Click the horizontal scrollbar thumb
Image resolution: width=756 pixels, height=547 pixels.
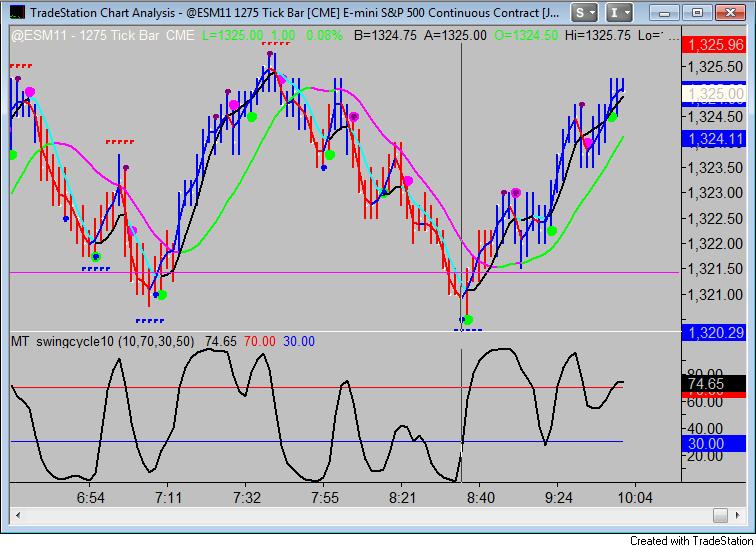(720, 515)
